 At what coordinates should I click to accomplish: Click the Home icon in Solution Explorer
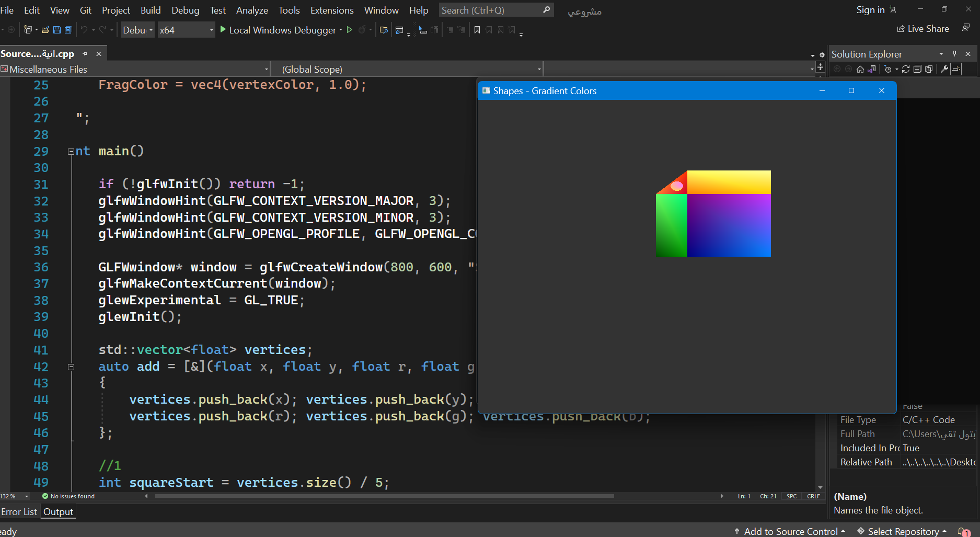860,68
